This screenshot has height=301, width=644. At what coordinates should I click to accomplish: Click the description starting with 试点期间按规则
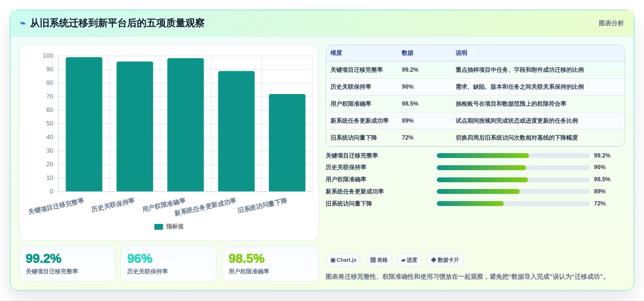coord(517,121)
